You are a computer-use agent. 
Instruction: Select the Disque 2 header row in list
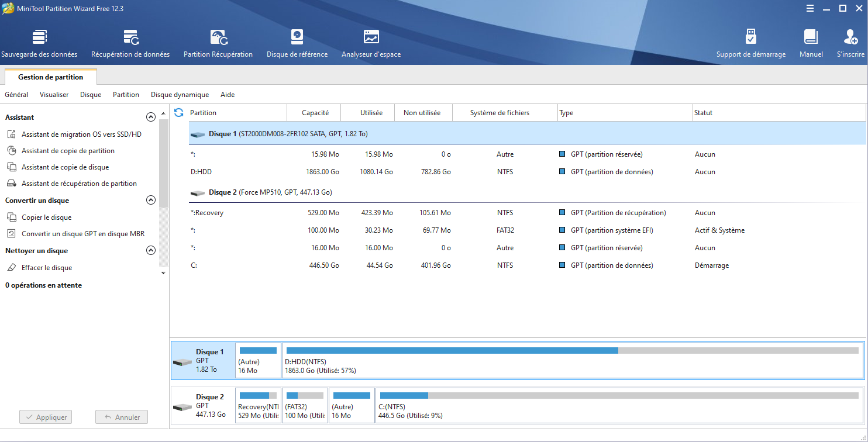click(527, 192)
